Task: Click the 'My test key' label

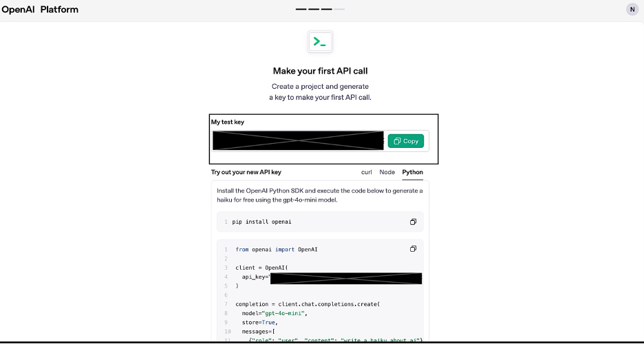Action: 228,122
